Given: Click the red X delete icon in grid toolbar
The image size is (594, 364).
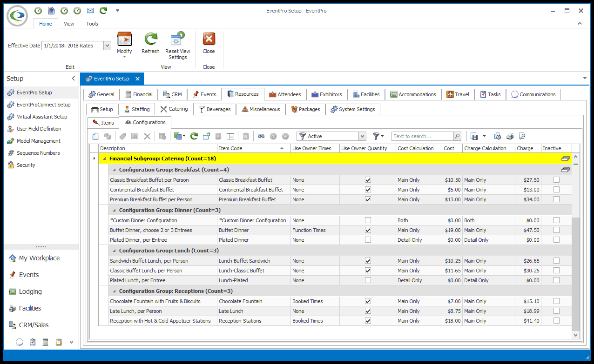Looking at the screenshot, I should (147, 136).
